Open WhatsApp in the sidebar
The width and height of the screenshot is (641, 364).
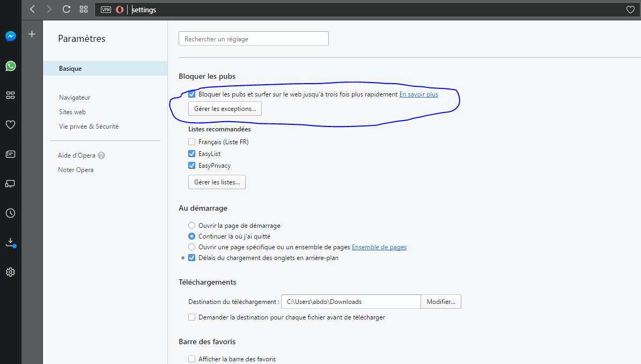11,66
